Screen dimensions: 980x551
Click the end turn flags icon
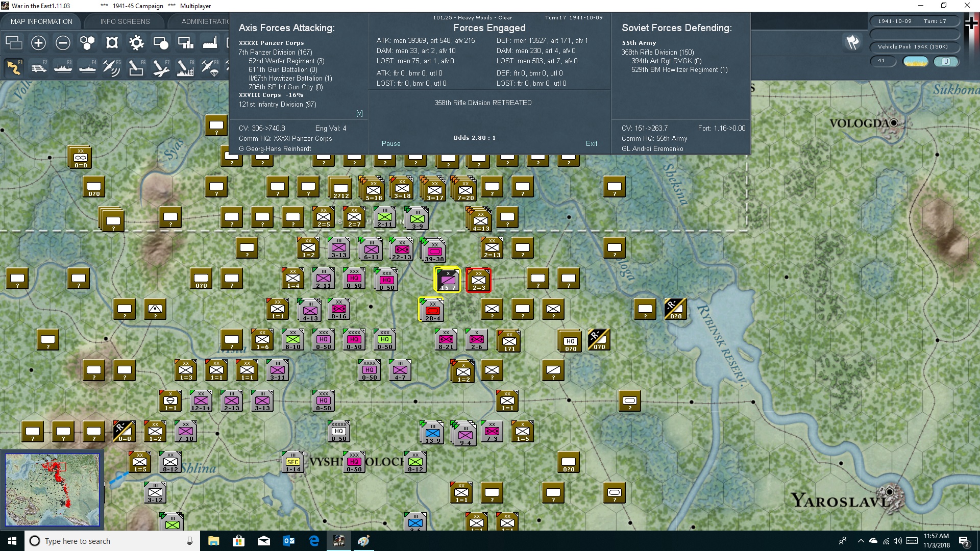tap(852, 42)
